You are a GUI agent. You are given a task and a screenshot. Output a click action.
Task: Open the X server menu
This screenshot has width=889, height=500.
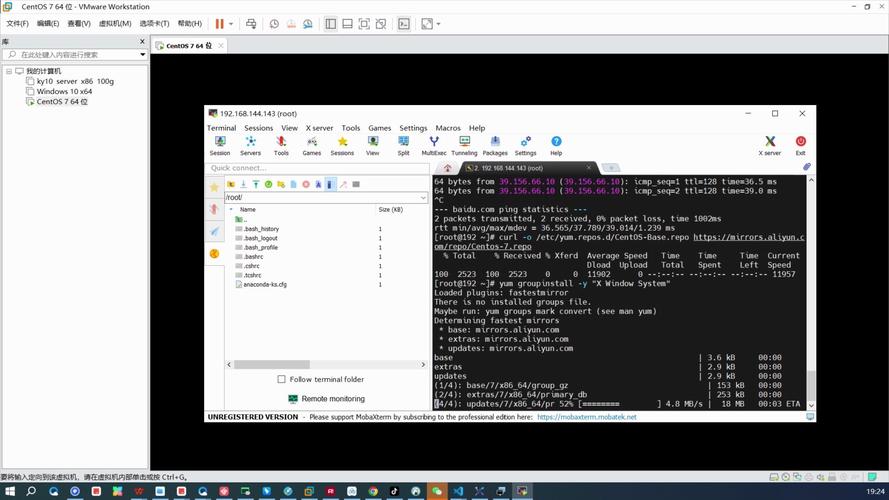coord(319,128)
